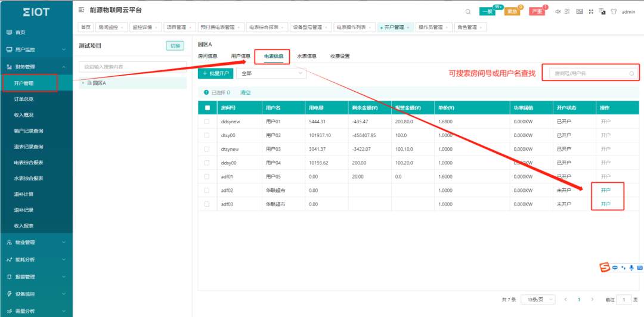This screenshot has height=317, width=644.
Task: Click the 切换 project button
Action: click(x=175, y=46)
